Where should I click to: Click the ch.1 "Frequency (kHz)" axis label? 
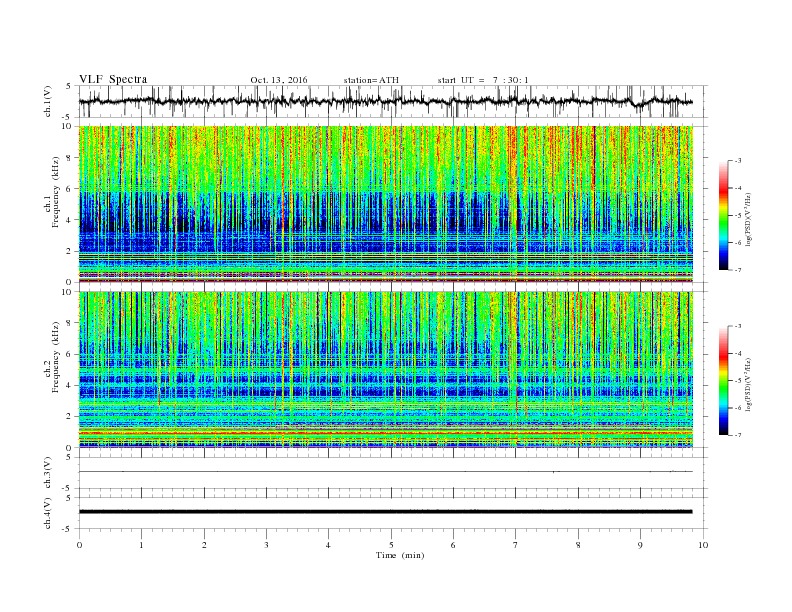point(53,192)
